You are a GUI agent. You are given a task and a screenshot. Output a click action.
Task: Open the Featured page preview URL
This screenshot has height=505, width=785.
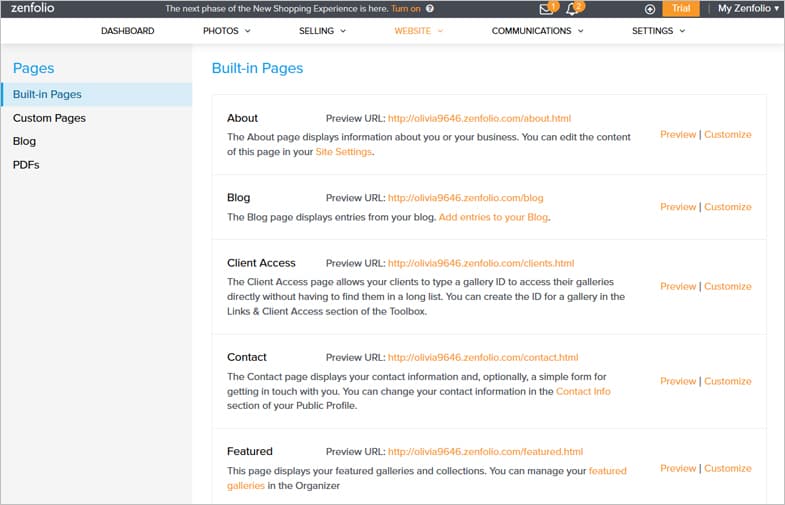pos(486,451)
